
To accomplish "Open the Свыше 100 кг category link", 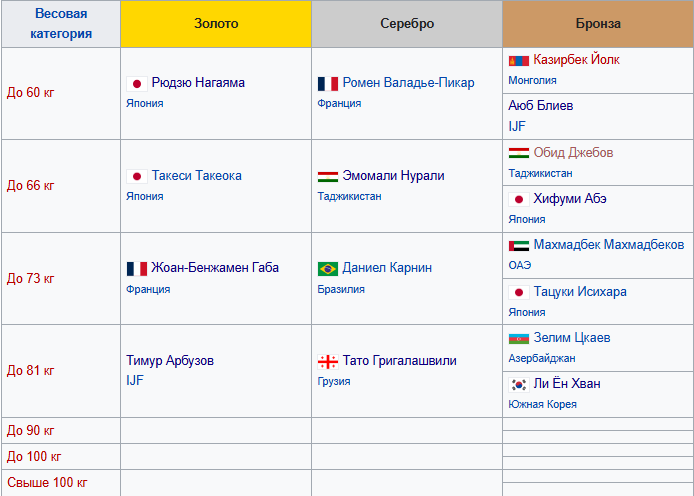I will [47, 483].
